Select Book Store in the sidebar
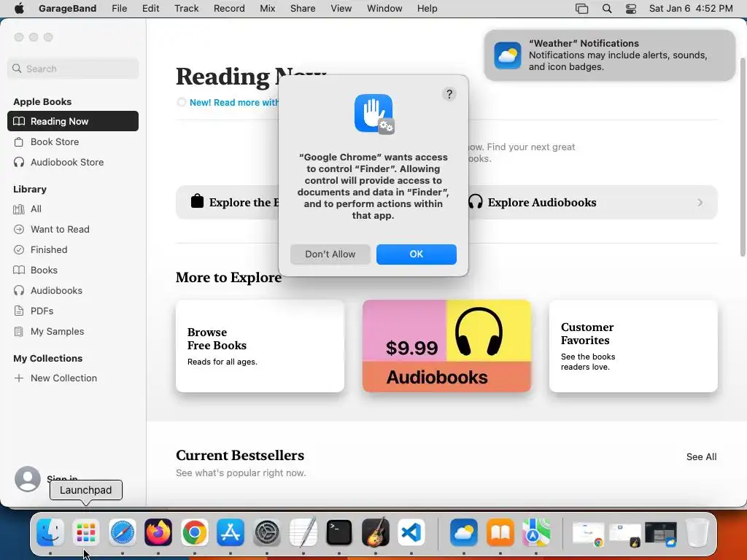747x560 pixels. (73, 141)
